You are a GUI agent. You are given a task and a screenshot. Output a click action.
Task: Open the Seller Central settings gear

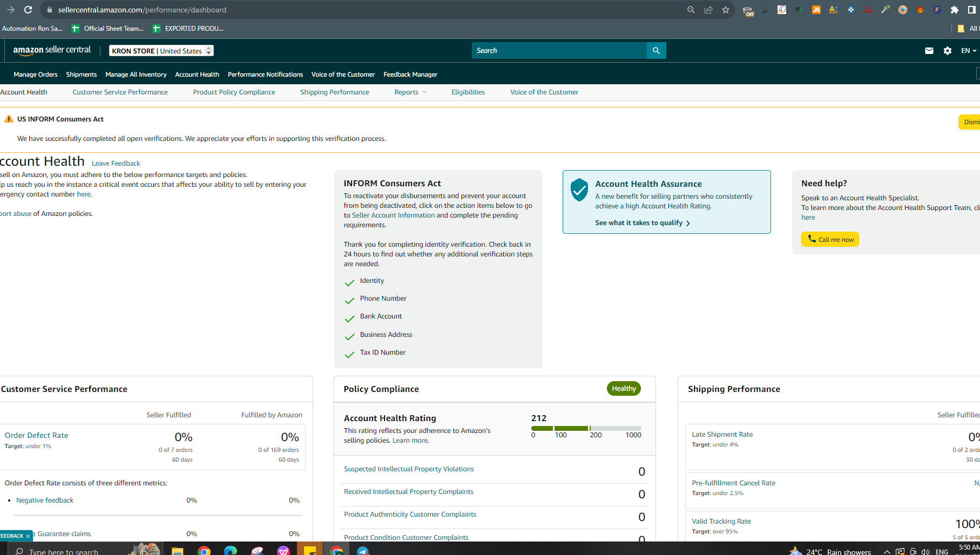948,51
